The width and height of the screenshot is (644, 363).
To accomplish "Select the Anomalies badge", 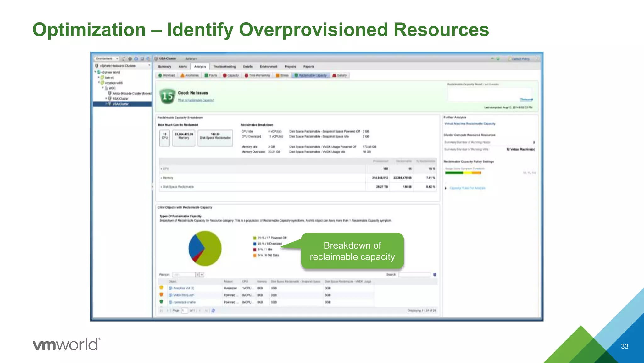I will click(x=190, y=75).
